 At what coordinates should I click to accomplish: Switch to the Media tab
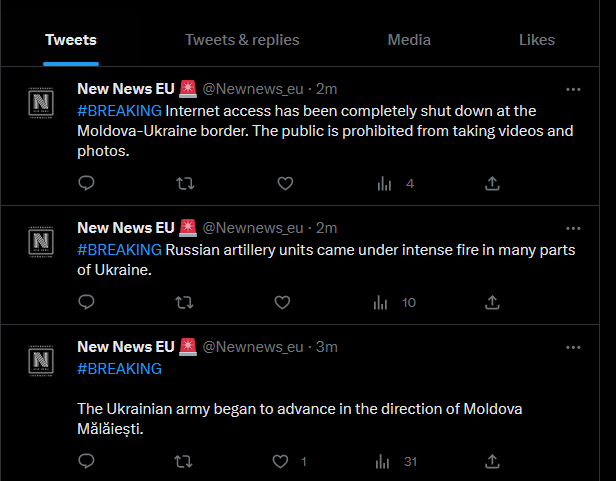pyautogui.click(x=409, y=40)
